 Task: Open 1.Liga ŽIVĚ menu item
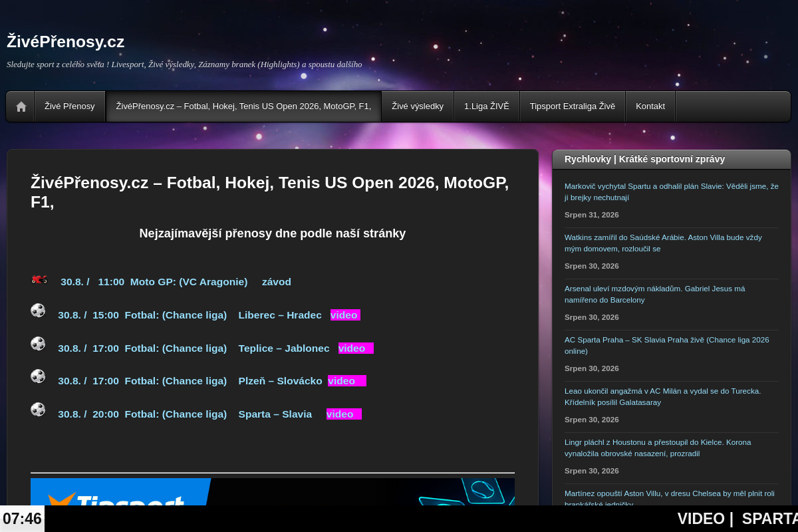pos(487,106)
